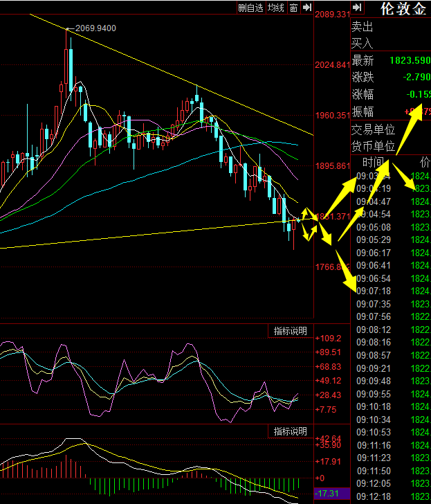Viewport: 431px width, 504px height.
Task: Select the 09:10:53 tick row
Action: click(x=394, y=432)
